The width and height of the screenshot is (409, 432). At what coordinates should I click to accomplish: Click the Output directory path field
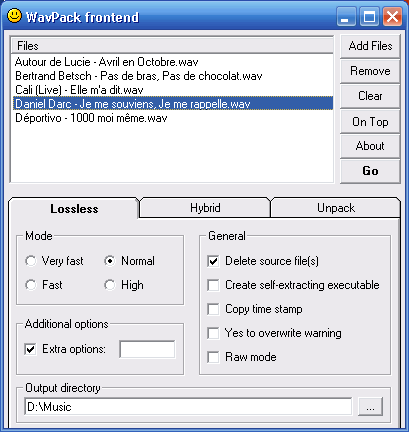188,406
